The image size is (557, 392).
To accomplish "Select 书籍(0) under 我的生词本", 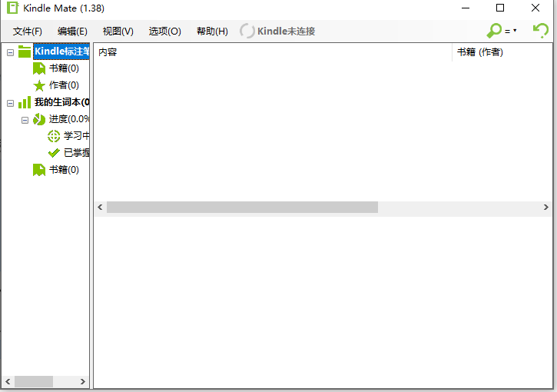I will (64, 170).
